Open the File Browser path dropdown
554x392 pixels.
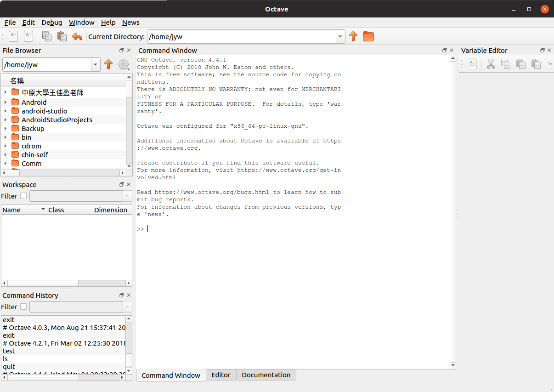[x=95, y=65]
